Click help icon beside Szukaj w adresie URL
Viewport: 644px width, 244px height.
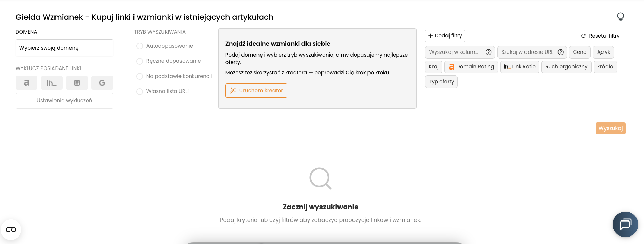pyautogui.click(x=561, y=52)
